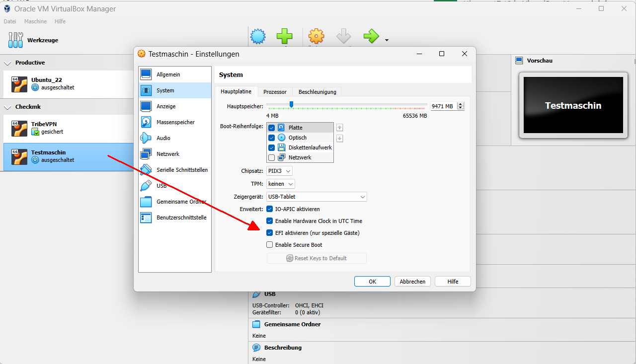Open Benutzerschnittstelle settings page
This screenshot has height=364, width=636.
pos(175,218)
